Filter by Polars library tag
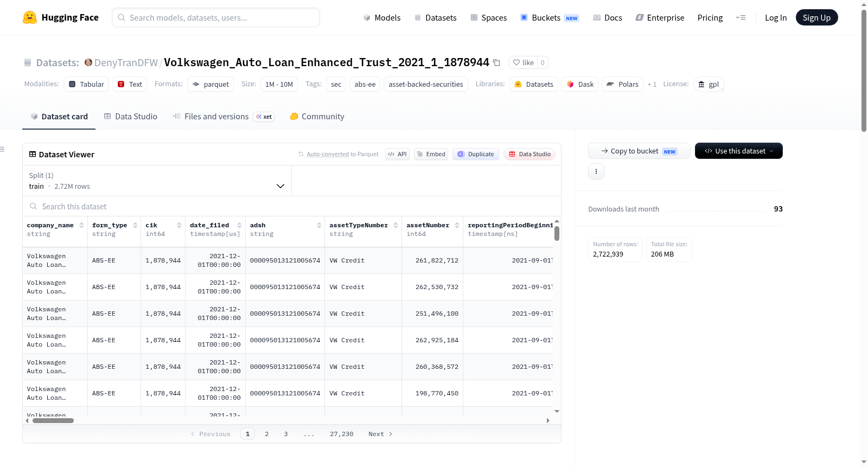Image resolution: width=868 pixels, height=467 pixels. coord(622,84)
